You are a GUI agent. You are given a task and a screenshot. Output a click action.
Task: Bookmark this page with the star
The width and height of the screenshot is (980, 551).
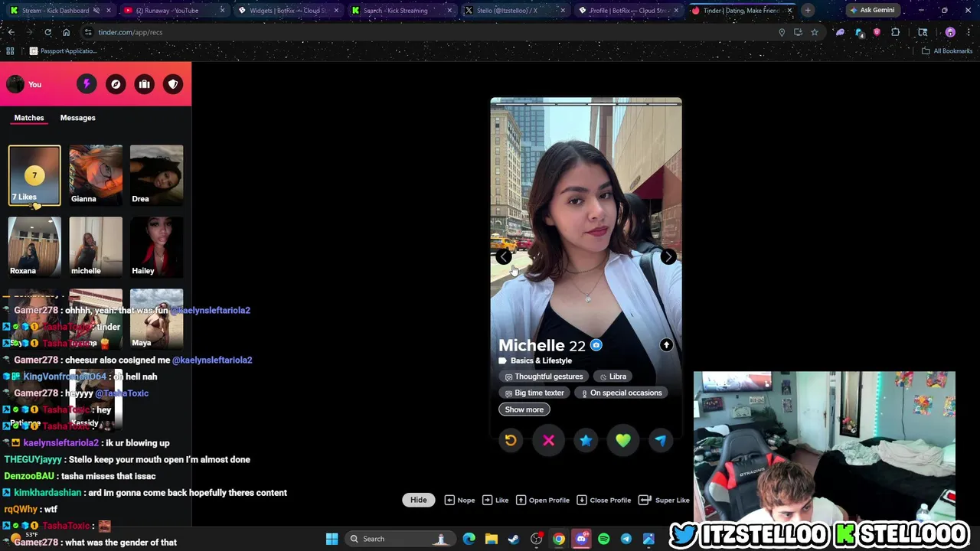tap(815, 32)
